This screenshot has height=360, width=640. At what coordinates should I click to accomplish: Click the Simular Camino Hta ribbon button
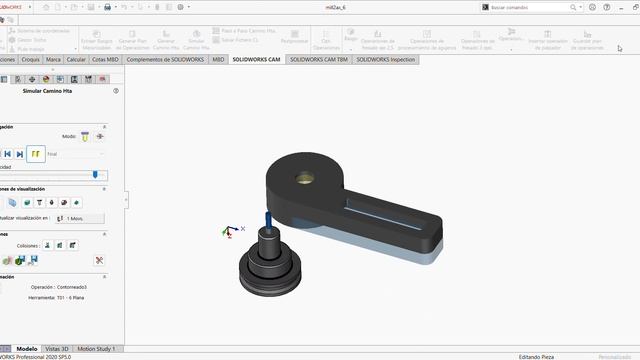(x=196, y=40)
